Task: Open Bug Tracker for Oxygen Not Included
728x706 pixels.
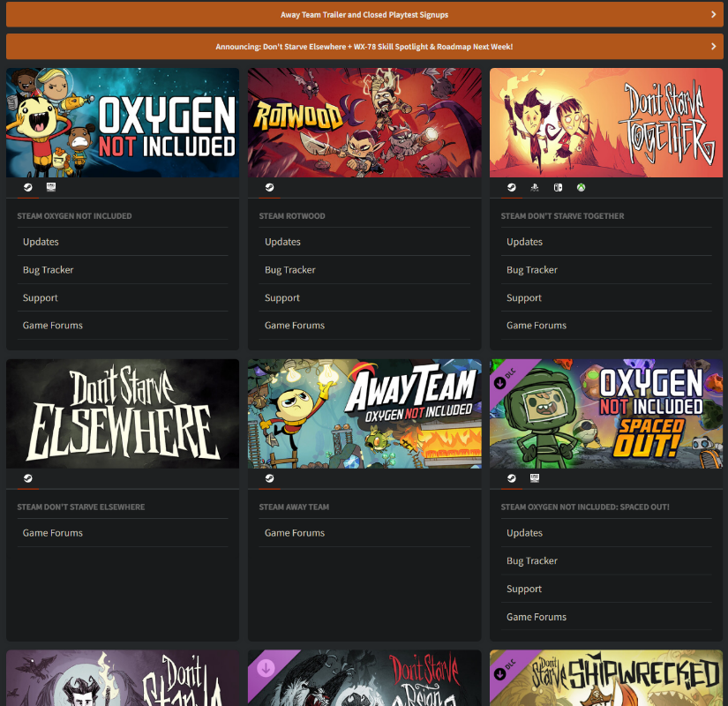Action: pyautogui.click(x=123, y=270)
